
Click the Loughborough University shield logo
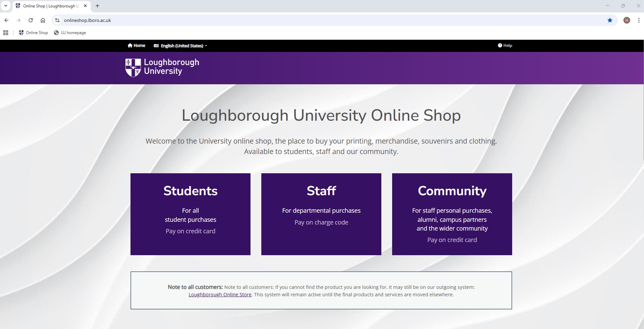133,67
